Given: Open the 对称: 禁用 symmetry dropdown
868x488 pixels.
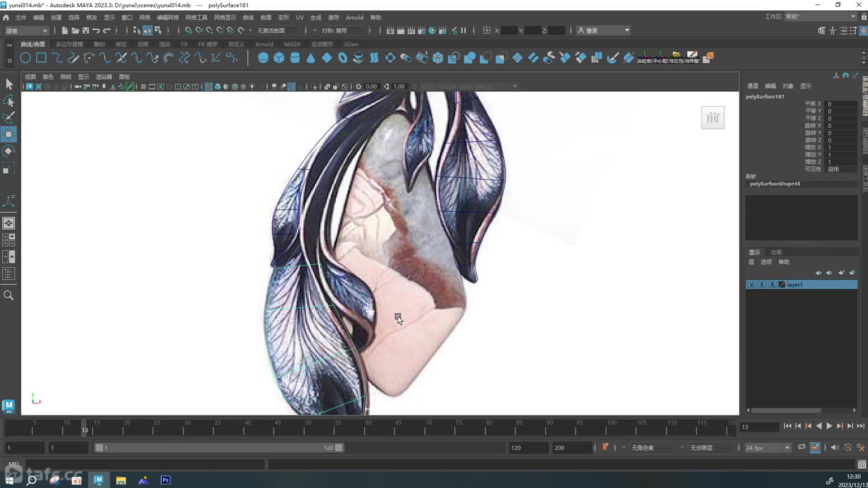Looking at the screenshot, I should (342, 30).
